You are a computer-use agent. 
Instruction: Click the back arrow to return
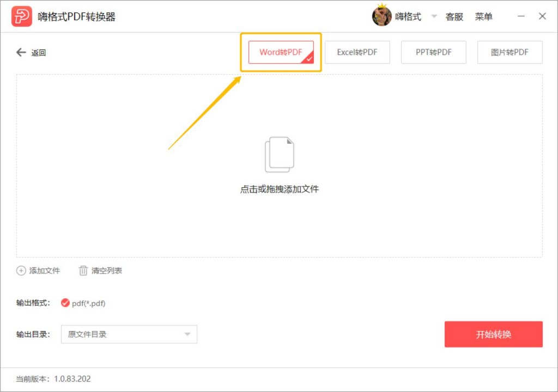pyautogui.click(x=20, y=52)
